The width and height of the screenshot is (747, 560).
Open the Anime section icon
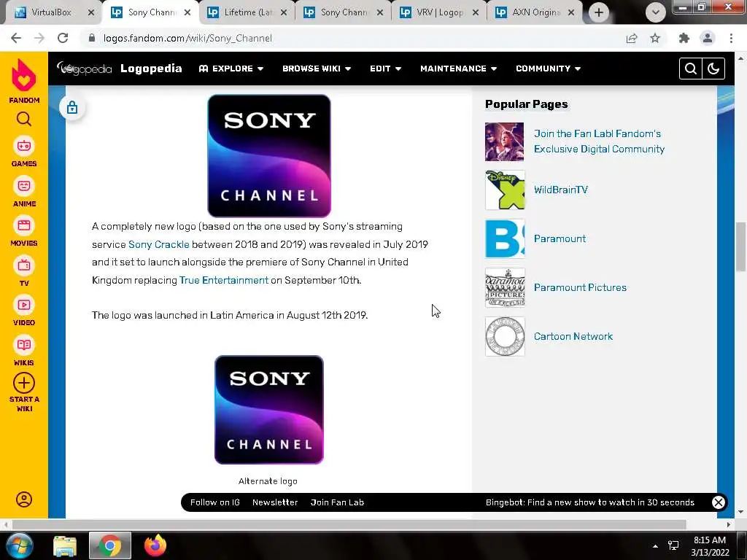click(24, 186)
